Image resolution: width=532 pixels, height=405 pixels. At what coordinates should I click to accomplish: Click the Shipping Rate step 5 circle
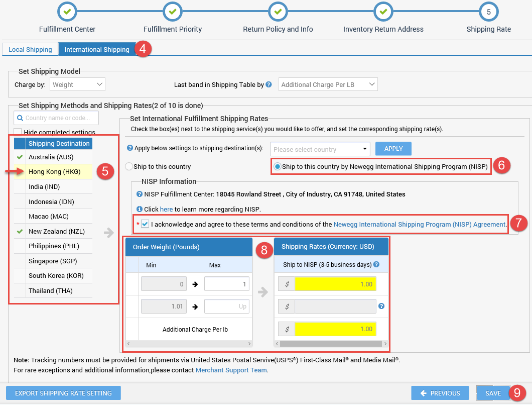[488, 11]
